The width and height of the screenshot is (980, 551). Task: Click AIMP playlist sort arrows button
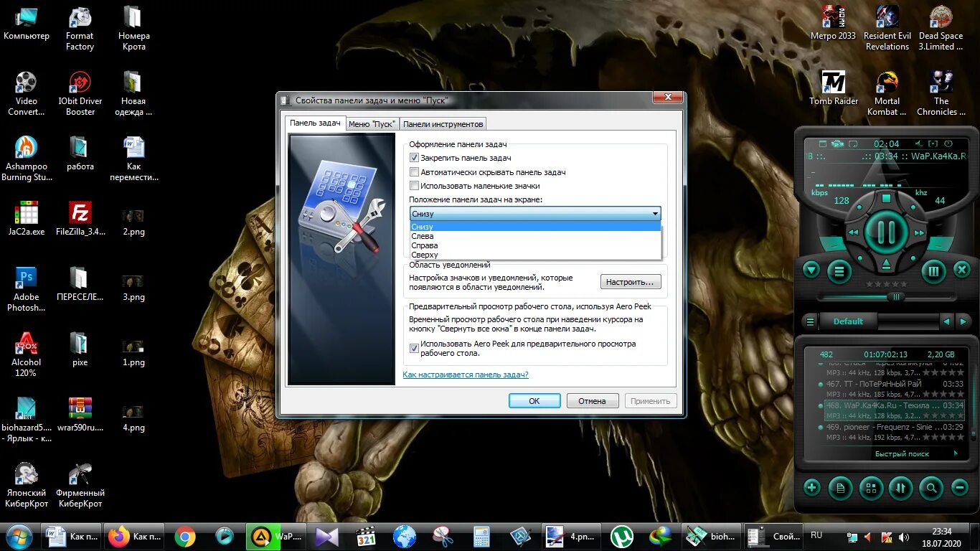[x=900, y=489]
